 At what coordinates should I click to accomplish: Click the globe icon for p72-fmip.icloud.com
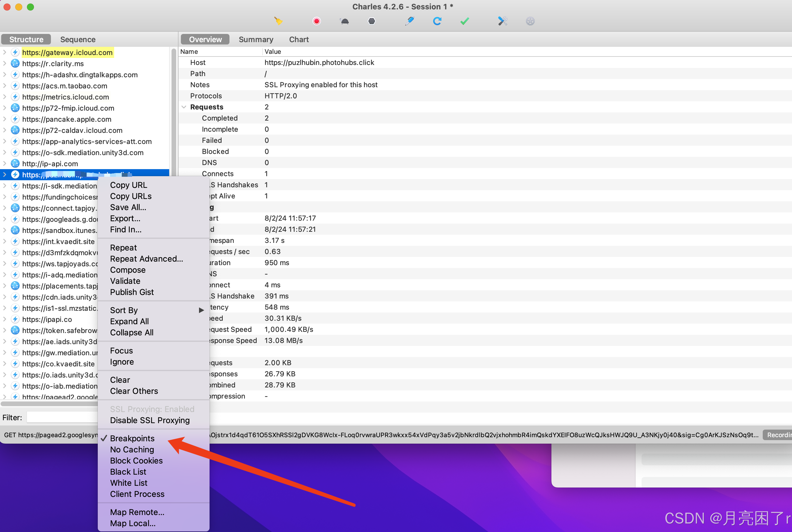pyautogui.click(x=15, y=108)
